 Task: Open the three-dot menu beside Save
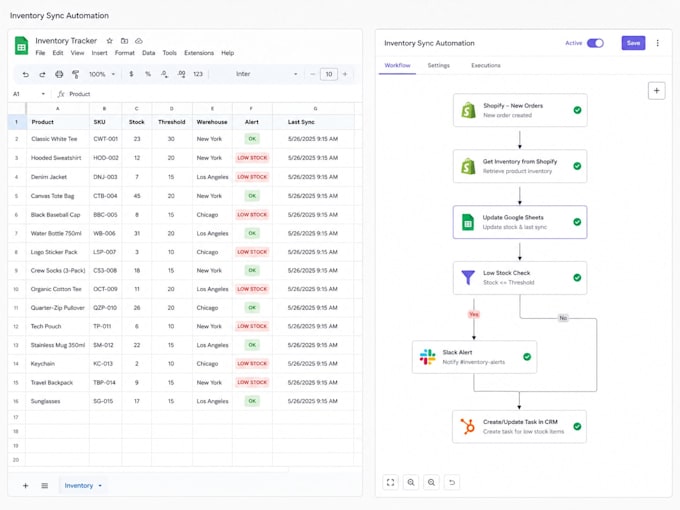(x=657, y=43)
